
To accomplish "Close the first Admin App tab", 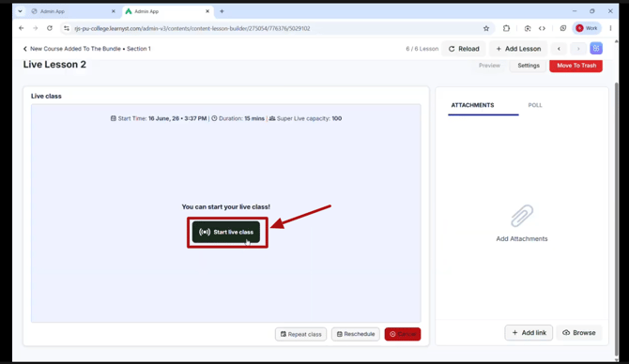I will [113, 11].
